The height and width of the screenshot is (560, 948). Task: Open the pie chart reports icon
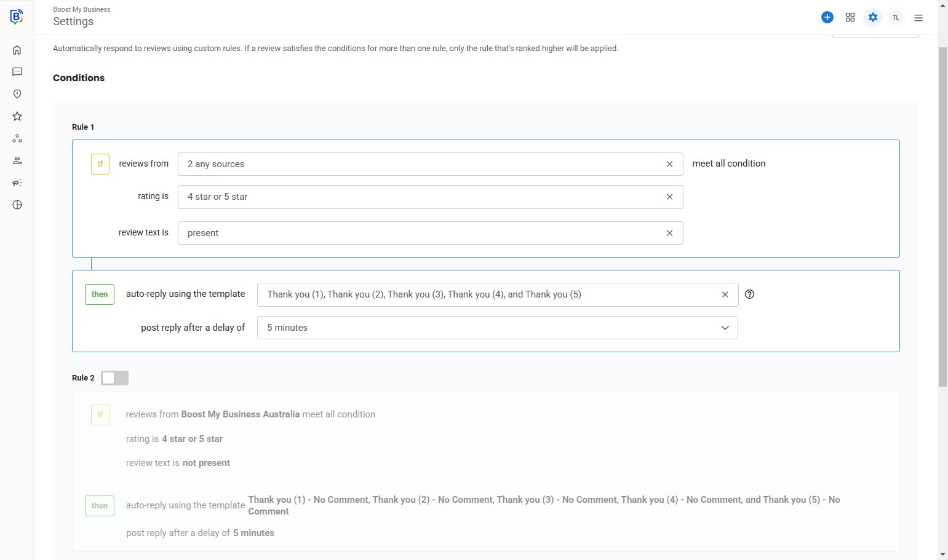pyautogui.click(x=17, y=205)
